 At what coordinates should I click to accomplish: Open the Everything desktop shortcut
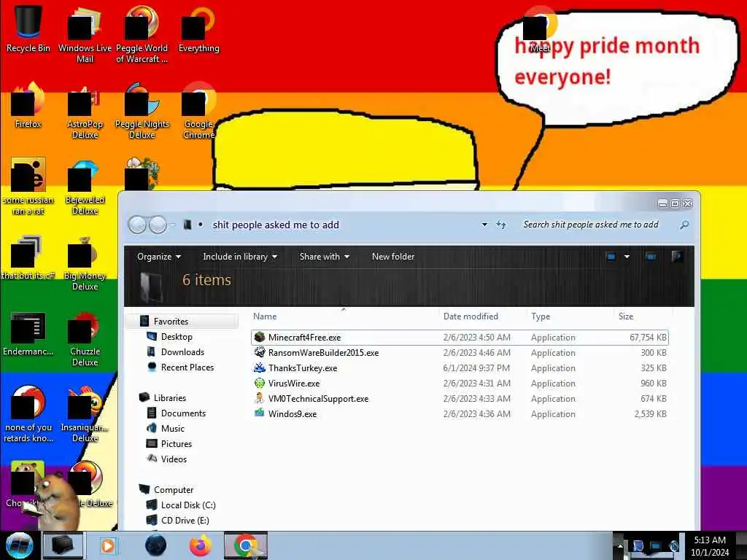click(x=198, y=28)
